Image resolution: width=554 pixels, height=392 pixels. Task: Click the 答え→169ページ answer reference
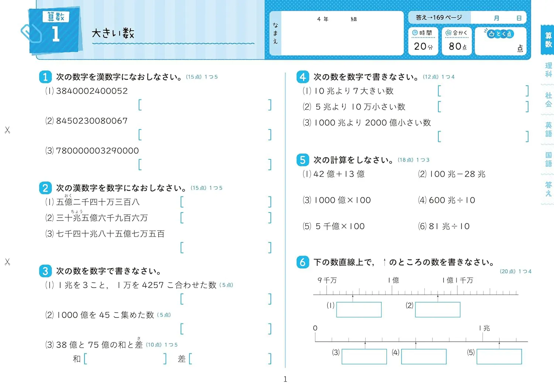point(439,18)
